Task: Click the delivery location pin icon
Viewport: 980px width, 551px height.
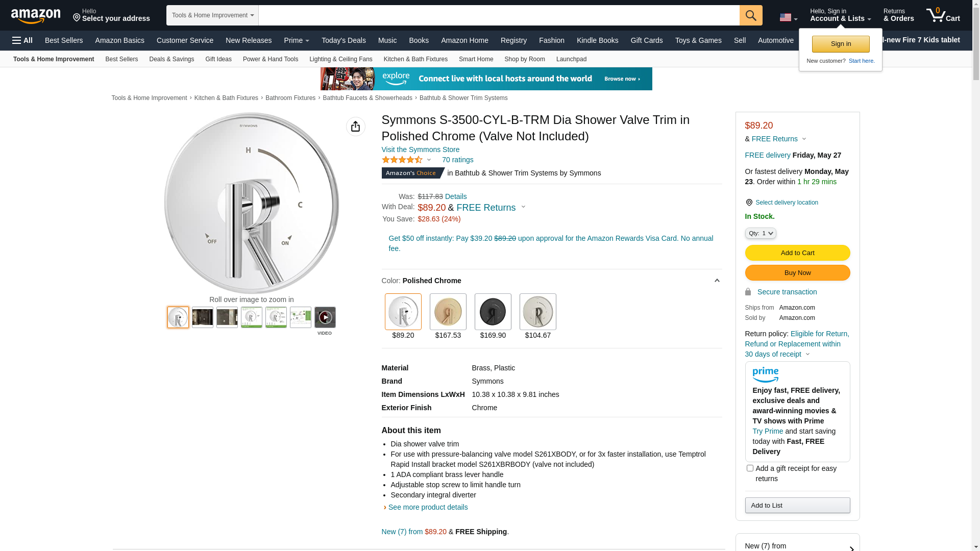Action: pyautogui.click(x=749, y=203)
